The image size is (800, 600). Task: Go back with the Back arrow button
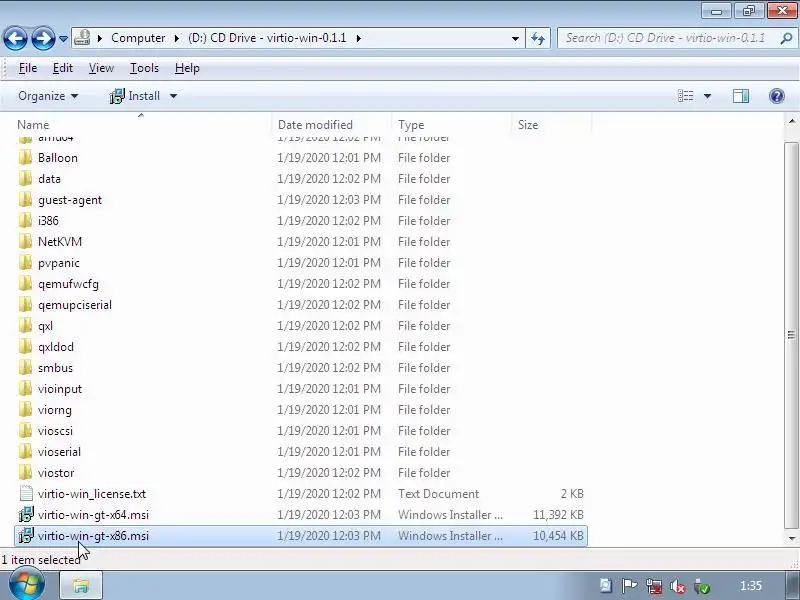[15, 38]
